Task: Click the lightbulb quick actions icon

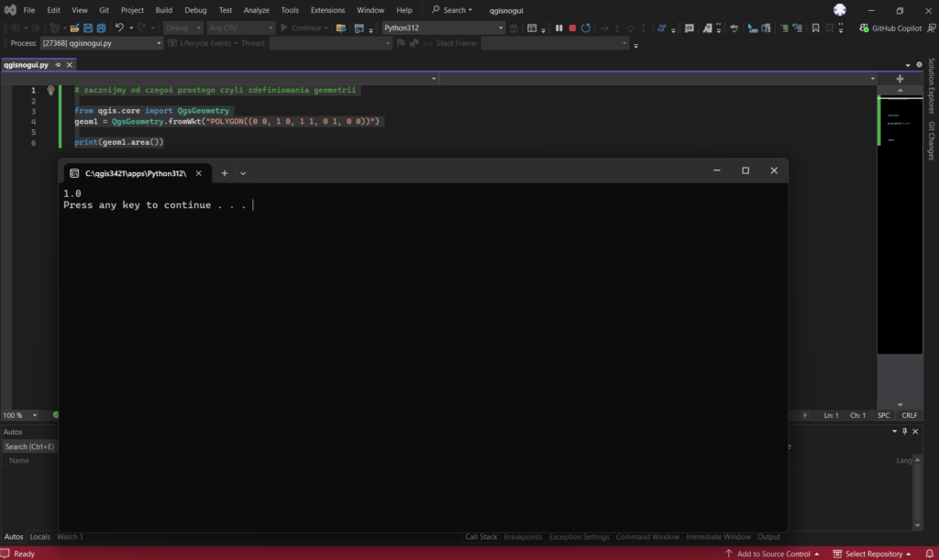Action: click(51, 90)
